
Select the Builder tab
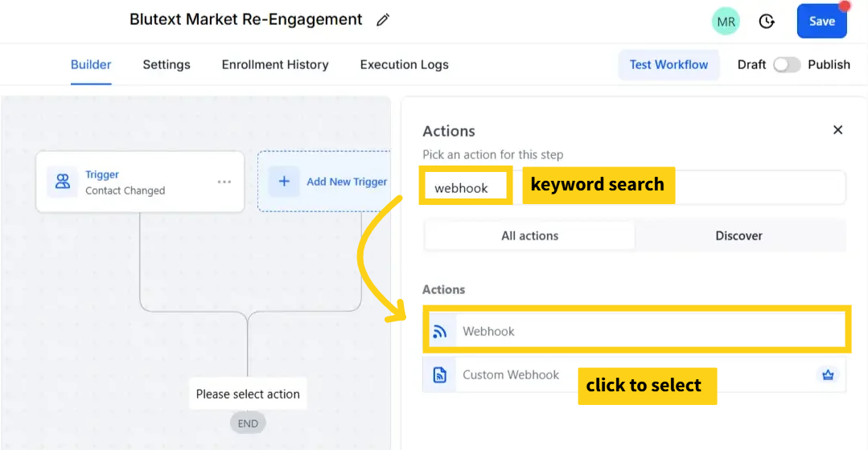click(x=91, y=64)
